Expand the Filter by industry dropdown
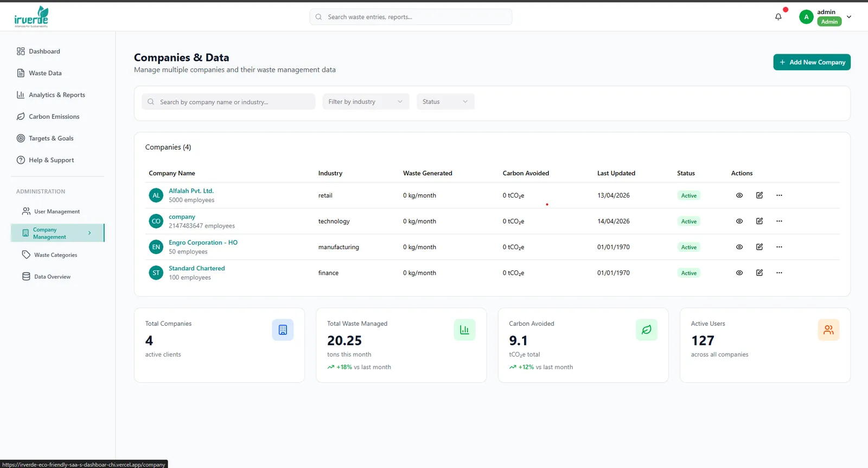 [366, 102]
